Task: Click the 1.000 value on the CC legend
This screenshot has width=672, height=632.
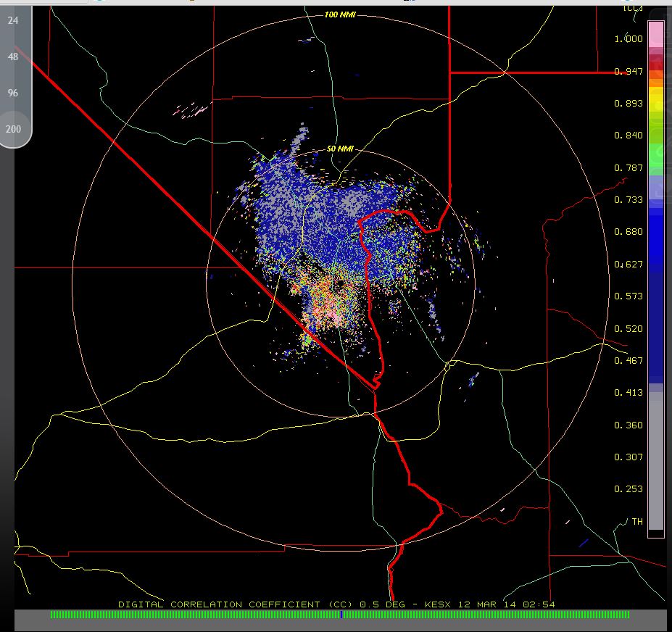Action: pyautogui.click(x=628, y=39)
